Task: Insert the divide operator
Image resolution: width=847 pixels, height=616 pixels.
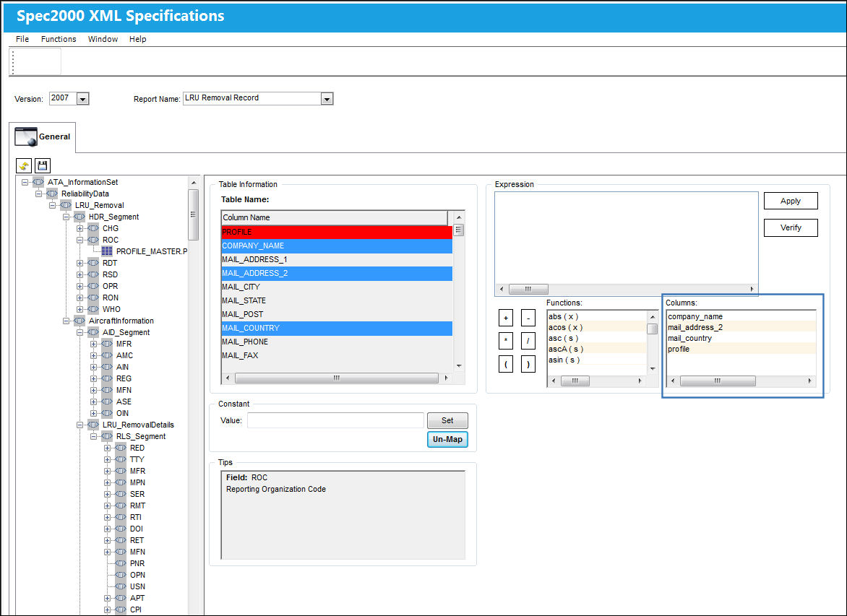Action: coord(528,341)
